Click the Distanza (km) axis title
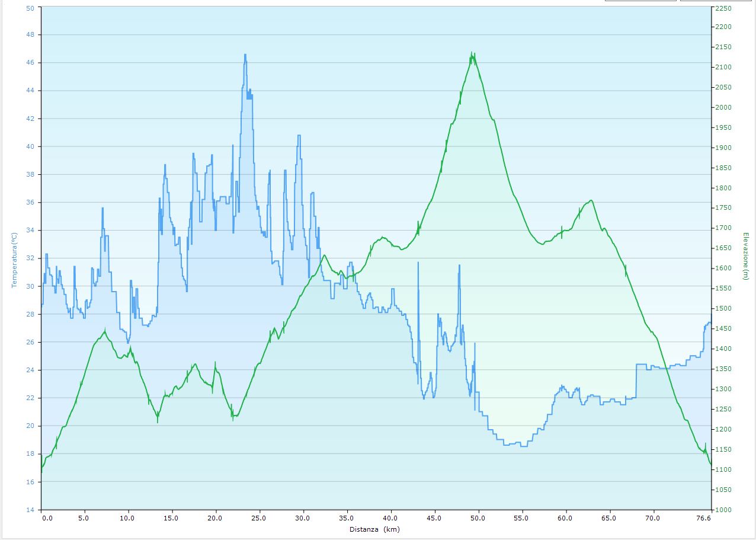This screenshot has width=756, height=540. [374, 529]
